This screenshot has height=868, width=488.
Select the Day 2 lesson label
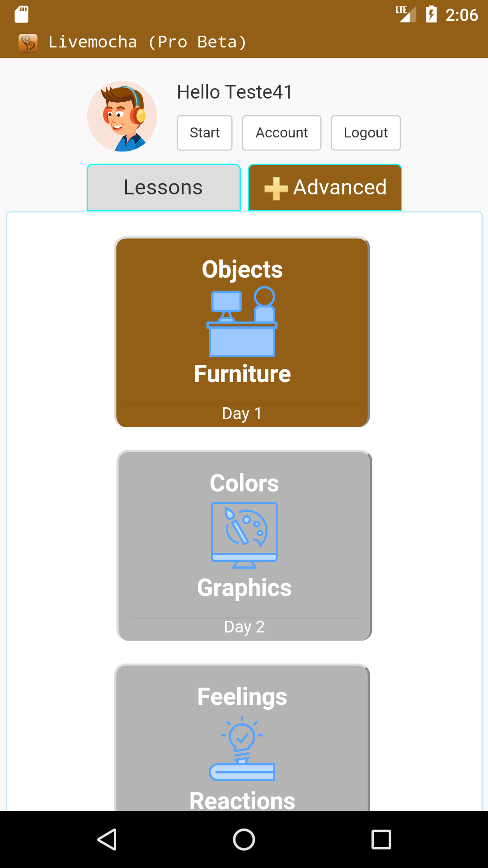pos(244,627)
